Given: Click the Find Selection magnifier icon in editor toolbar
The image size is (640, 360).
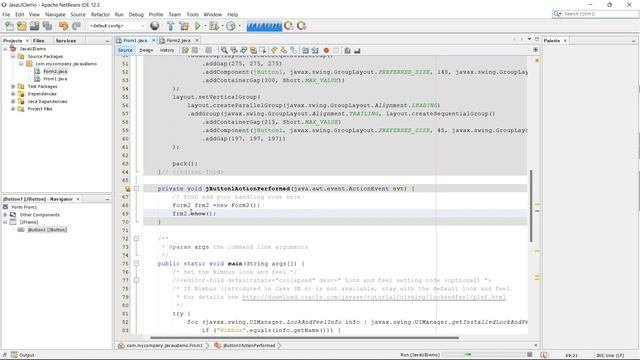Looking at the screenshot, I should click(224, 51).
